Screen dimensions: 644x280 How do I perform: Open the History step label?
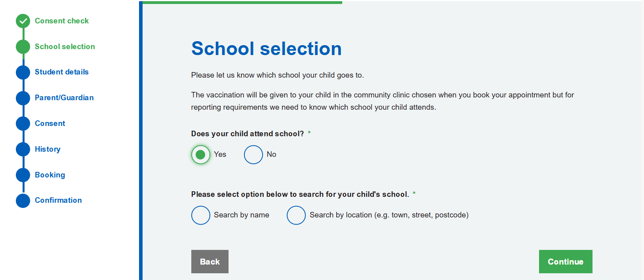coord(48,149)
